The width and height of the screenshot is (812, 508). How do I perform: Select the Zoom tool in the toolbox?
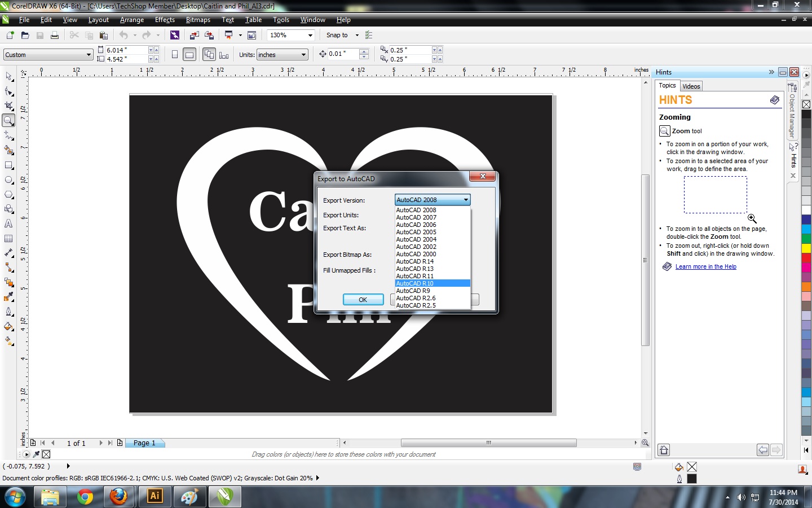pos(8,120)
